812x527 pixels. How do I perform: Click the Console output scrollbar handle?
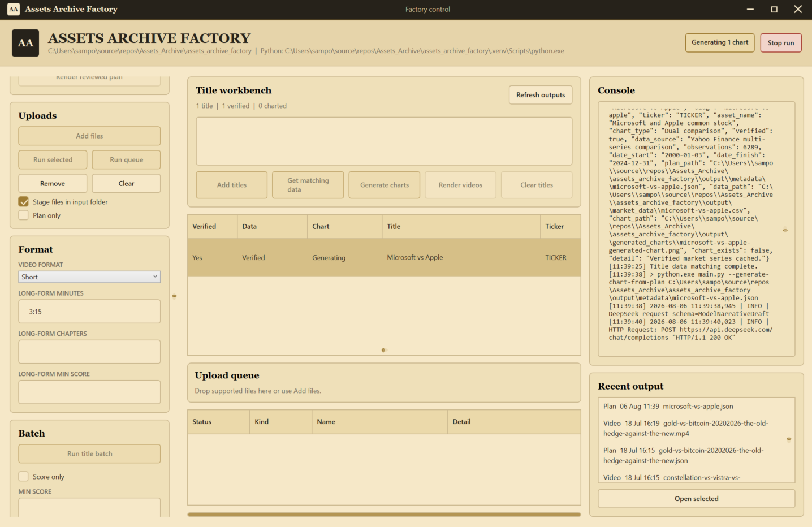click(785, 230)
